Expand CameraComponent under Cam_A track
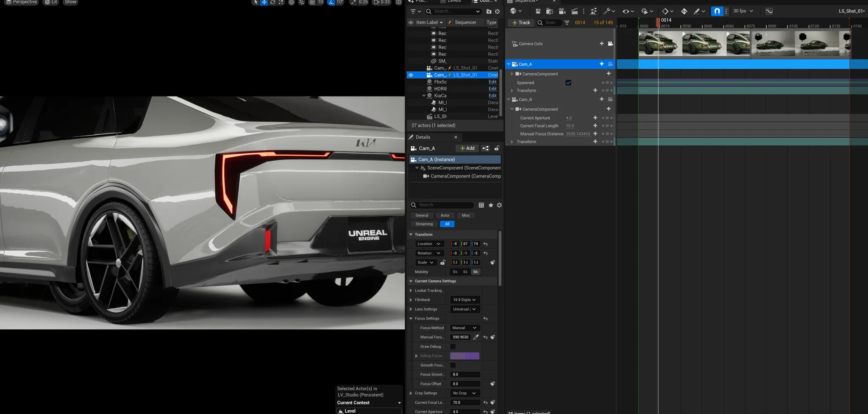This screenshot has width=868, height=414. tap(512, 74)
